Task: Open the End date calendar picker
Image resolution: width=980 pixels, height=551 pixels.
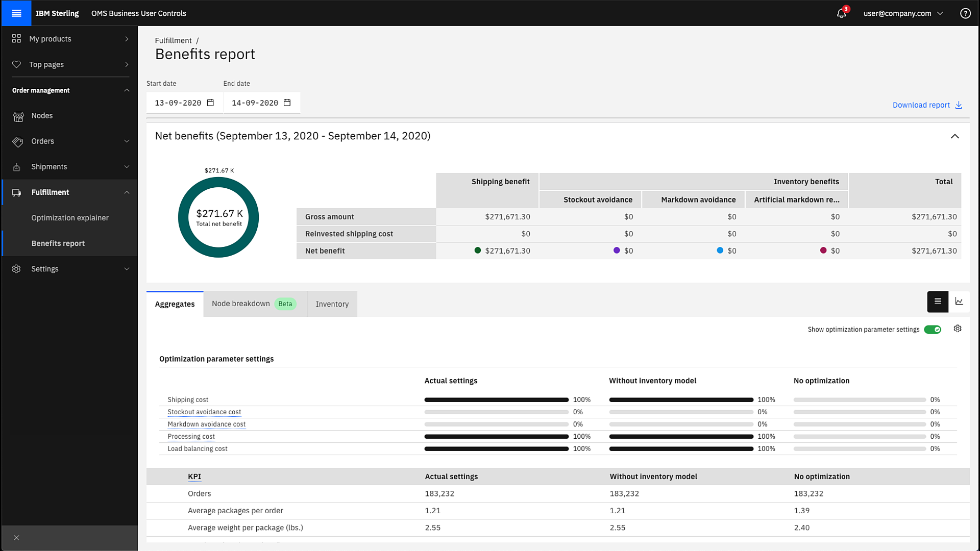Action: [x=287, y=103]
